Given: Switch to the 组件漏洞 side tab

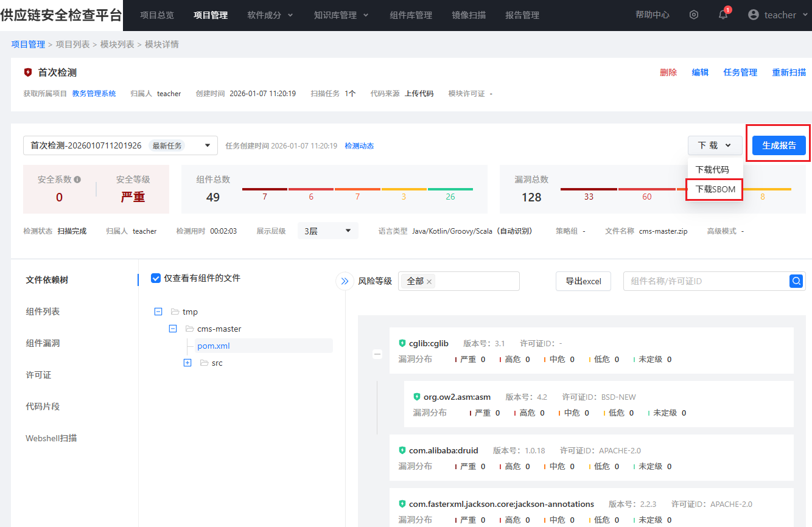Looking at the screenshot, I should 43,343.
